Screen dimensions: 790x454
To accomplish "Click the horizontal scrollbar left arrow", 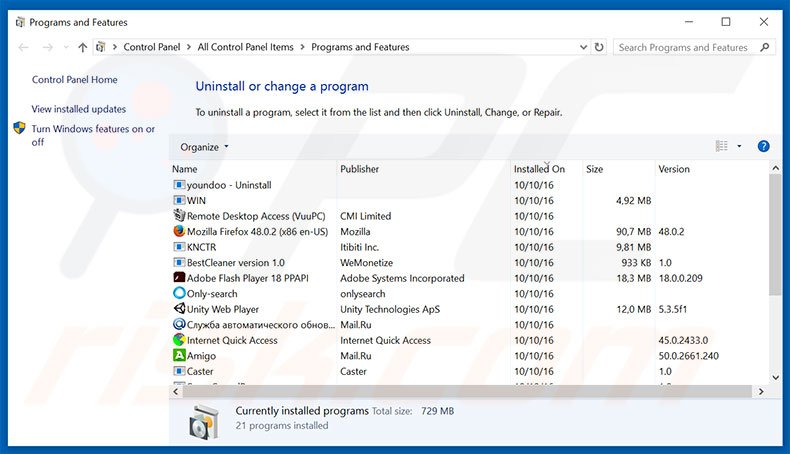I will [x=176, y=392].
